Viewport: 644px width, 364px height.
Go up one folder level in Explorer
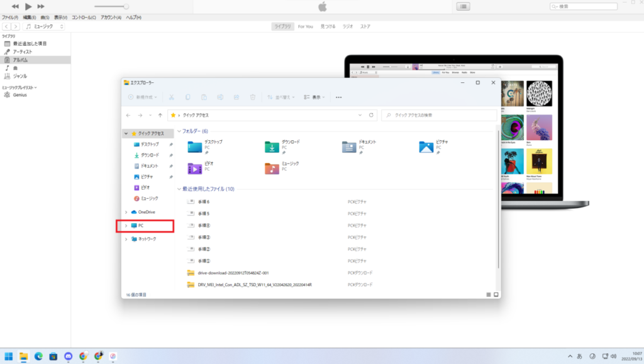point(160,115)
